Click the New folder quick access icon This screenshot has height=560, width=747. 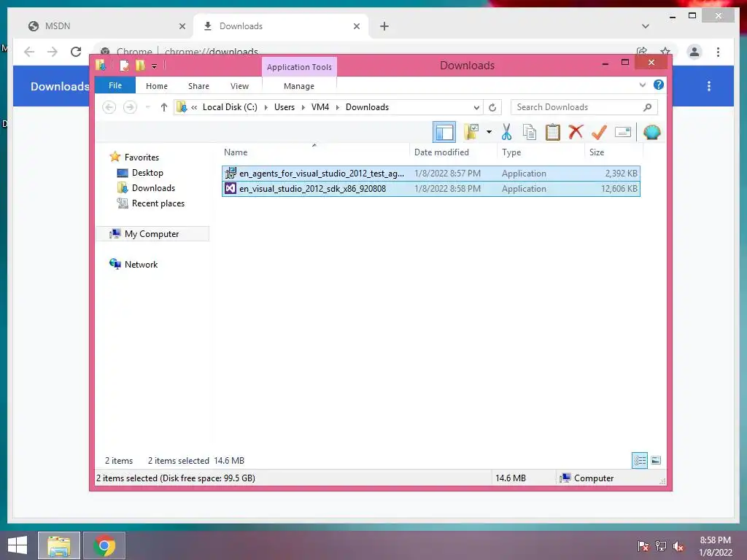click(140, 65)
